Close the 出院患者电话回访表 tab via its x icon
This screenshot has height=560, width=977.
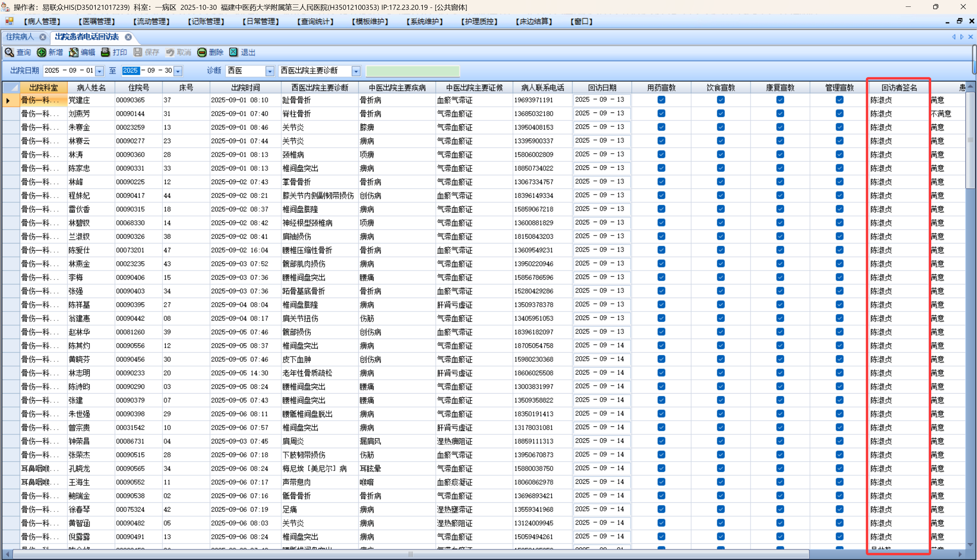tap(128, 37)
